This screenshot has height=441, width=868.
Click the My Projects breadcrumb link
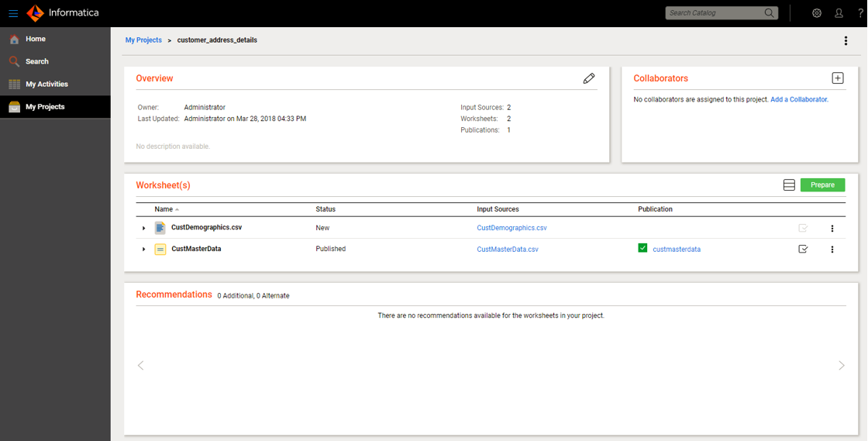(143, 40)
